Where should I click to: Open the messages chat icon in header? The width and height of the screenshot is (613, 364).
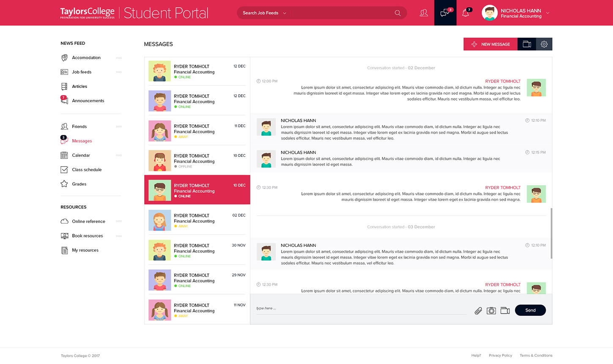445,13
